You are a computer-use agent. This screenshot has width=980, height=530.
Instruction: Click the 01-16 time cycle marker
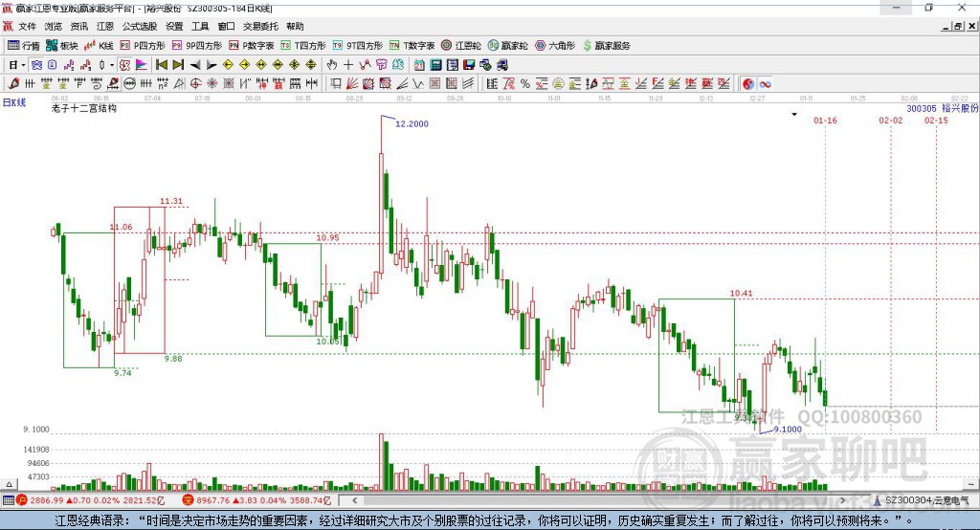(825, 121)
